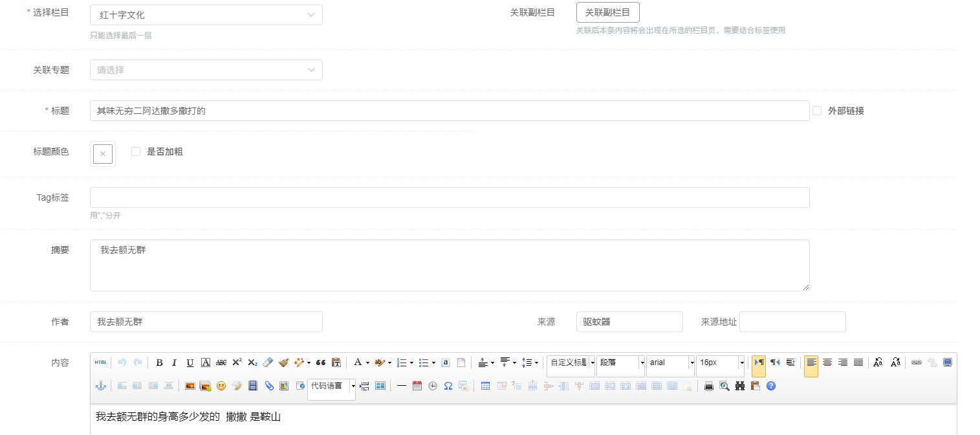Set right-to-left text direction
This screenshot has width=980, height=435.
[774, 362]
